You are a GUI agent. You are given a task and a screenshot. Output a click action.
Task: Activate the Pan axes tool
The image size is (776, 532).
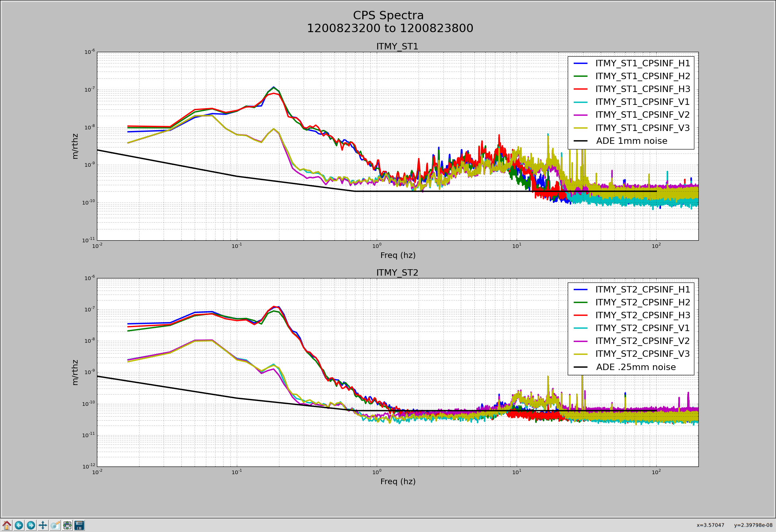tap(43, 525)
